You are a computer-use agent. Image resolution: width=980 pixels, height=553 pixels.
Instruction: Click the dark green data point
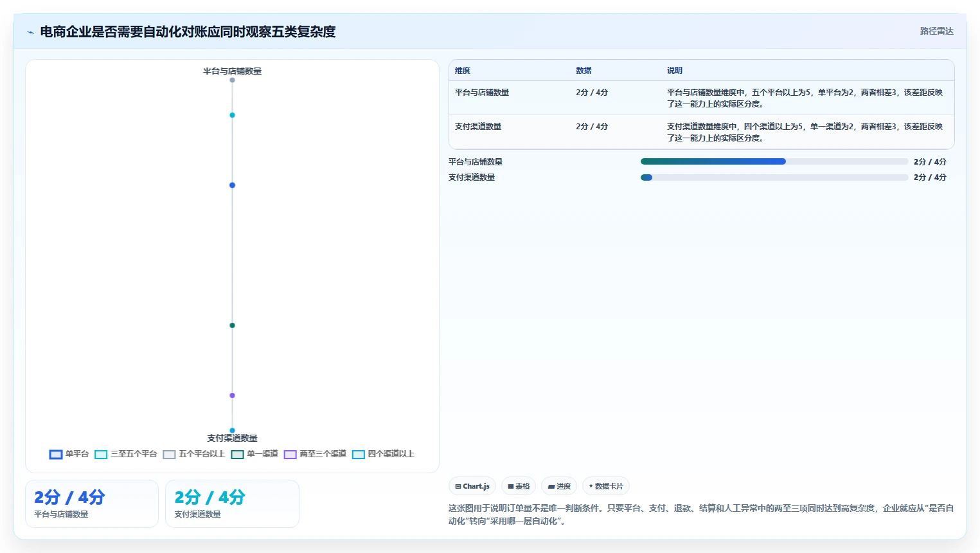click(232, 325)
